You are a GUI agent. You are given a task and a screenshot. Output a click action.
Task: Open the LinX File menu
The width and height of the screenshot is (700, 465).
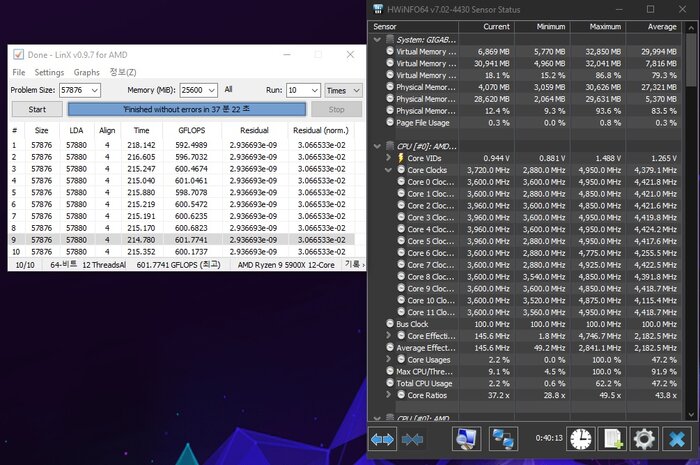click(19, 72)
